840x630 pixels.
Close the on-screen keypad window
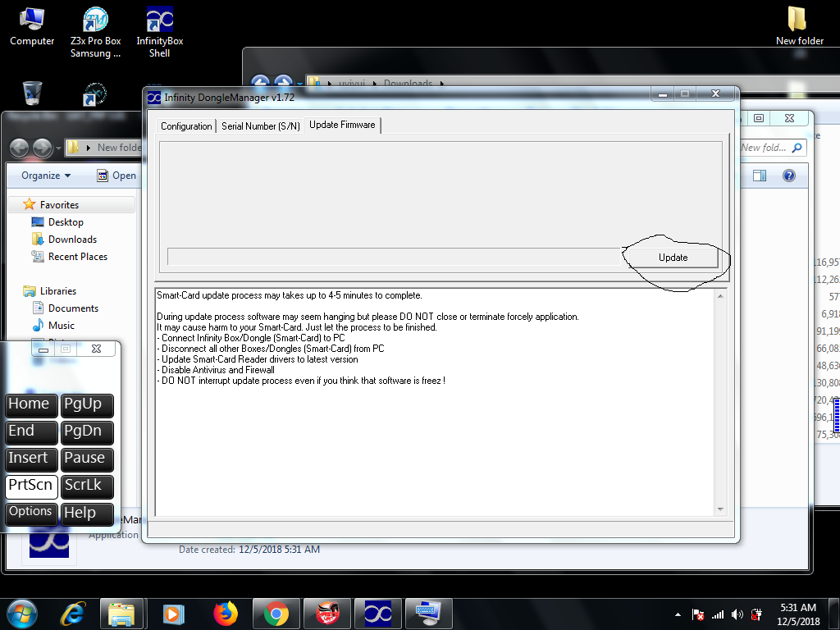[97, 349]
